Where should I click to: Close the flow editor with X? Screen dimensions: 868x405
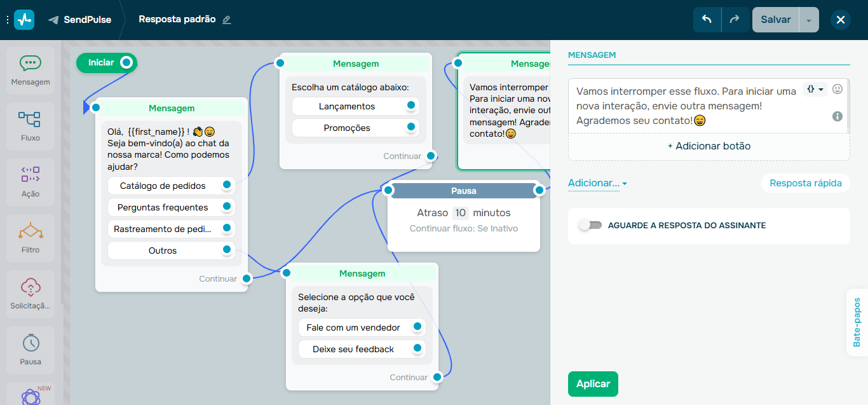click(841, 20)
